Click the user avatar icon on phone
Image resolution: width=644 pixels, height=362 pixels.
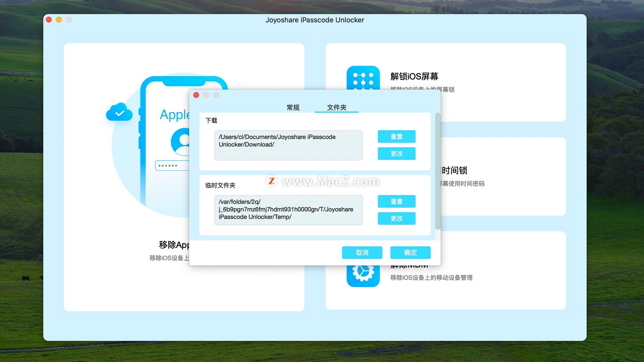[180, 141]
